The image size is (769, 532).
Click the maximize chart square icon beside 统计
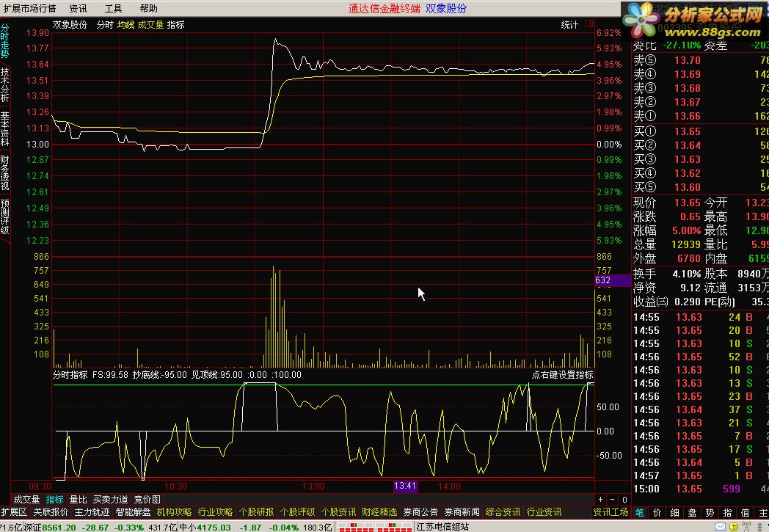coord(589,23)
